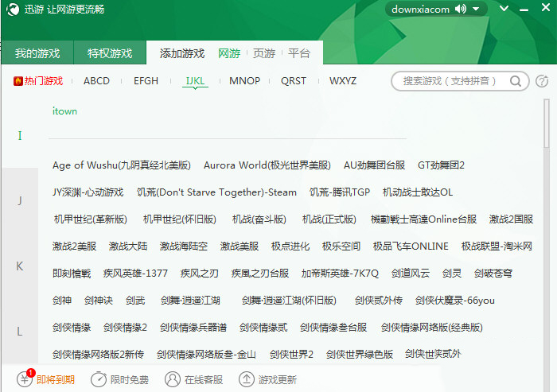
Task: Click the magnifier search icon
Action: [516, 81]
